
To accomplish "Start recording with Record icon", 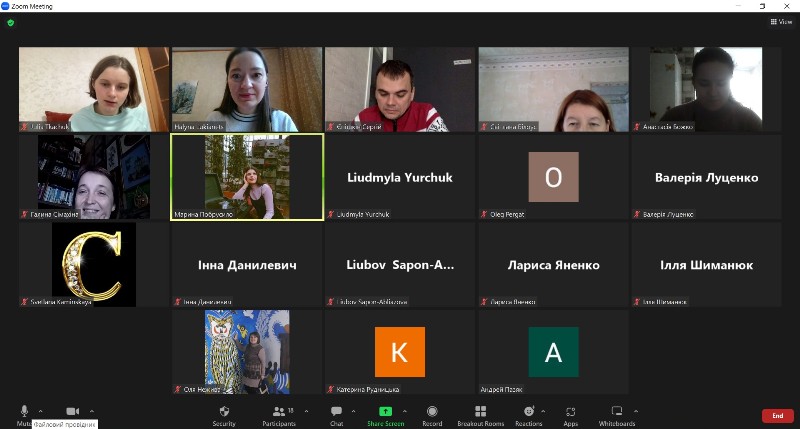I will 432,411.
